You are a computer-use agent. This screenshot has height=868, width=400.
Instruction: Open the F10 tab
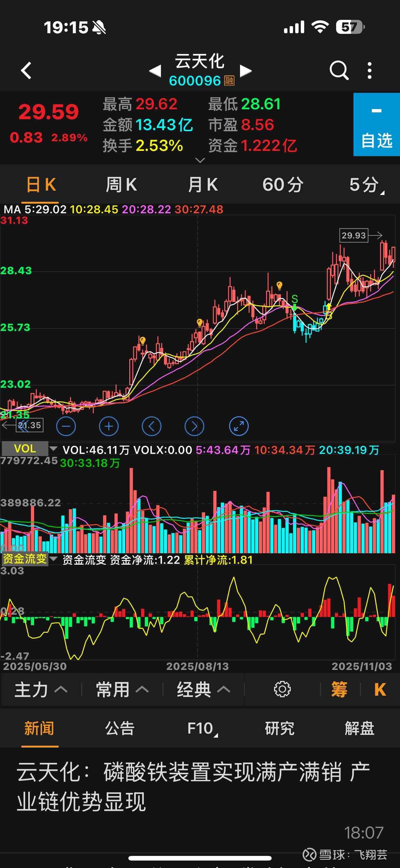(x=202, y=729)
